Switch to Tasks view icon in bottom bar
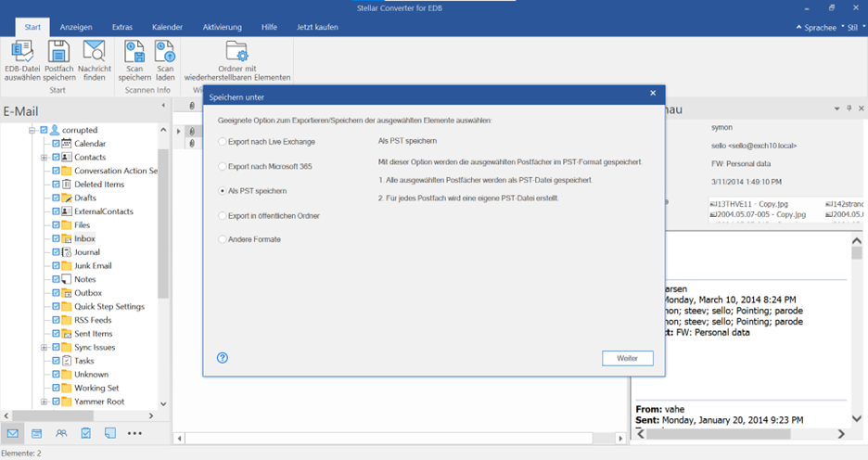Image resolution: width=868 pixels, height=460 pixels. point(86,433)
